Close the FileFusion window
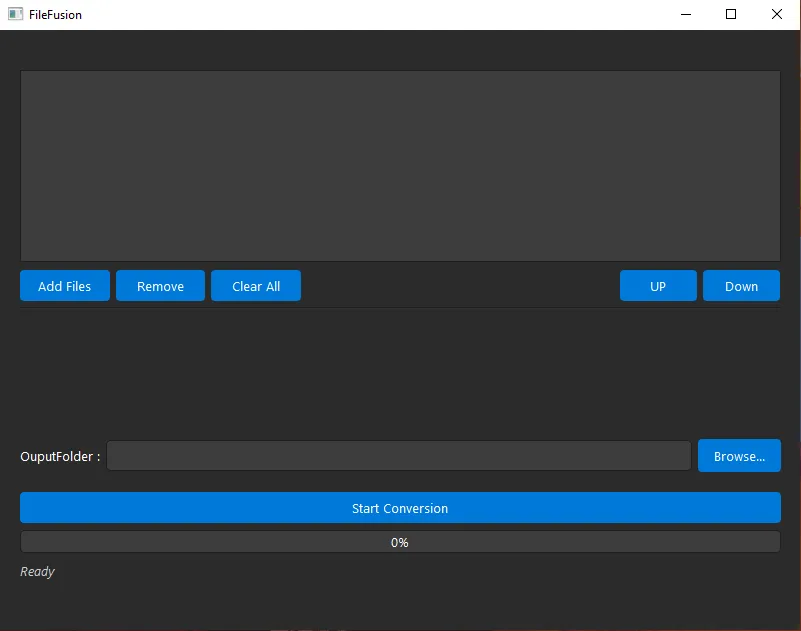The width and height of the screenshot is (801, 631). [777, 15]
